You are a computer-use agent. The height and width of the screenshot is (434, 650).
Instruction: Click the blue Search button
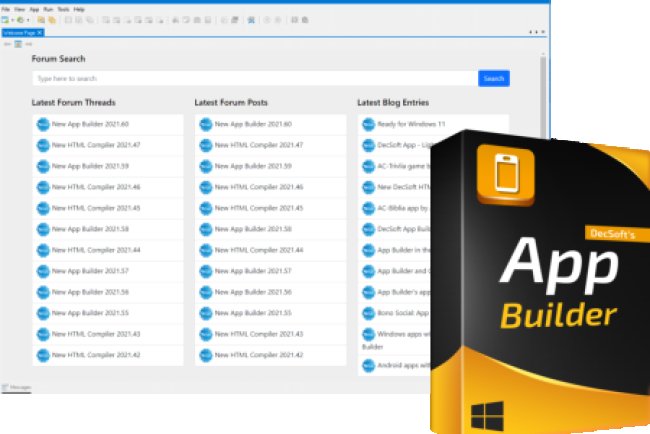tap(494, 78)
